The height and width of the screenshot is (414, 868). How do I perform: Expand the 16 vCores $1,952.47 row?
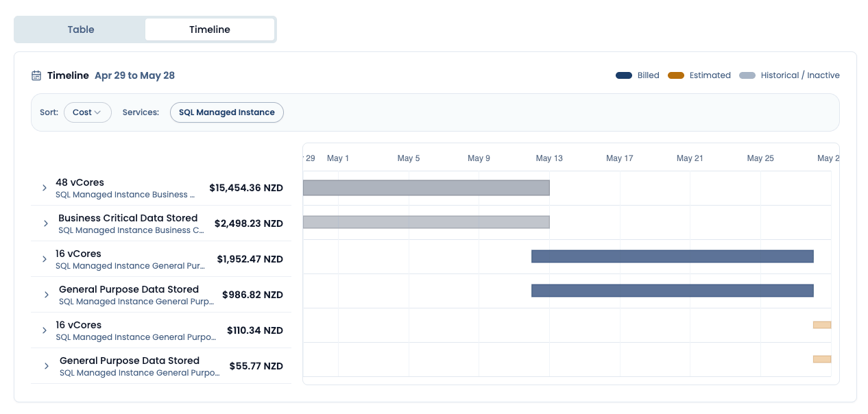point(45,259)
